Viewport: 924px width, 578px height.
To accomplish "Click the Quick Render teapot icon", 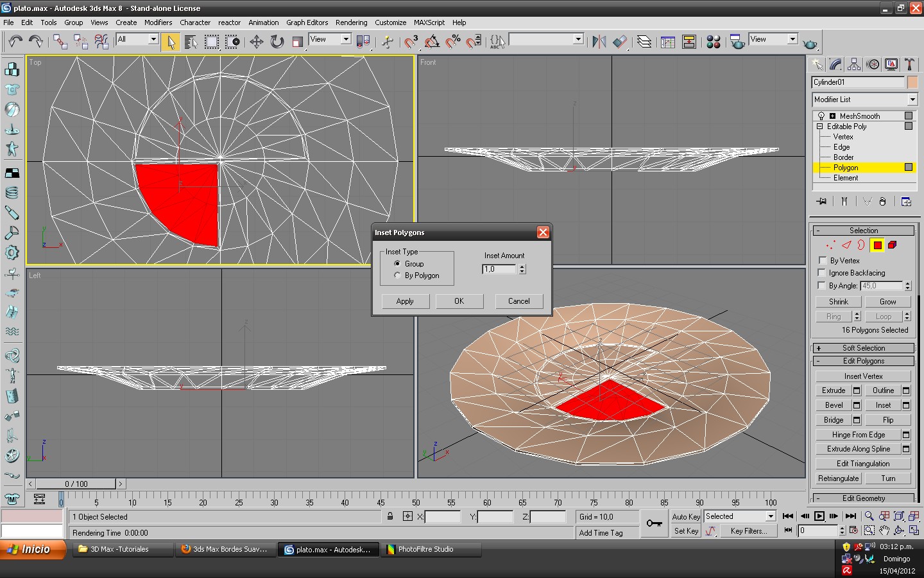I will point(810,43).
